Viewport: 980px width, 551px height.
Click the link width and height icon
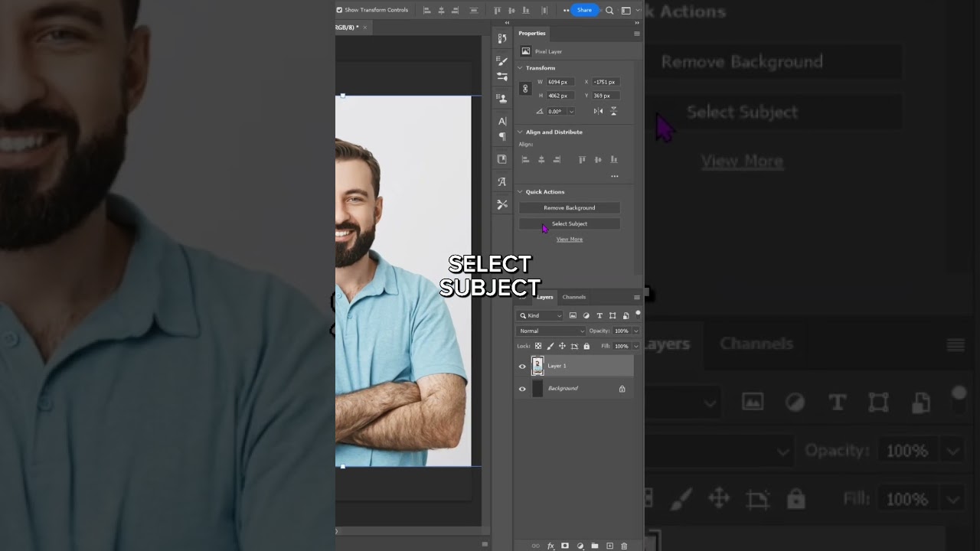tap(525, 89)
